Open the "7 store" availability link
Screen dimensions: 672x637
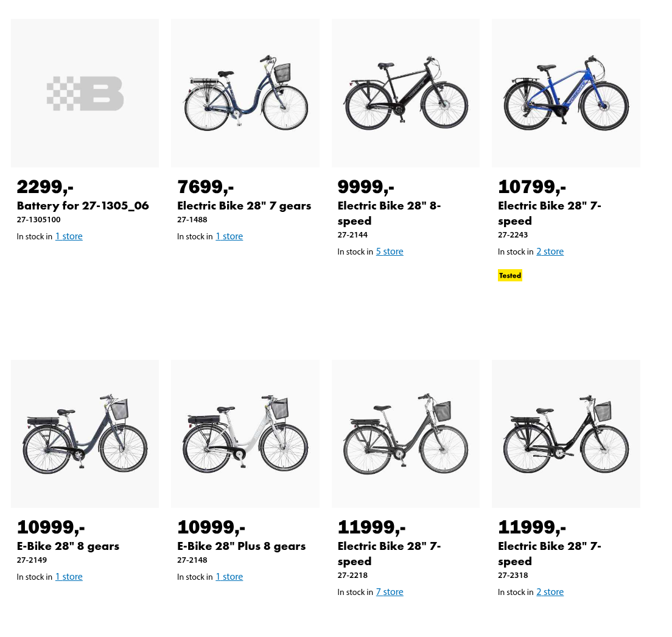(x=390, y=592)
